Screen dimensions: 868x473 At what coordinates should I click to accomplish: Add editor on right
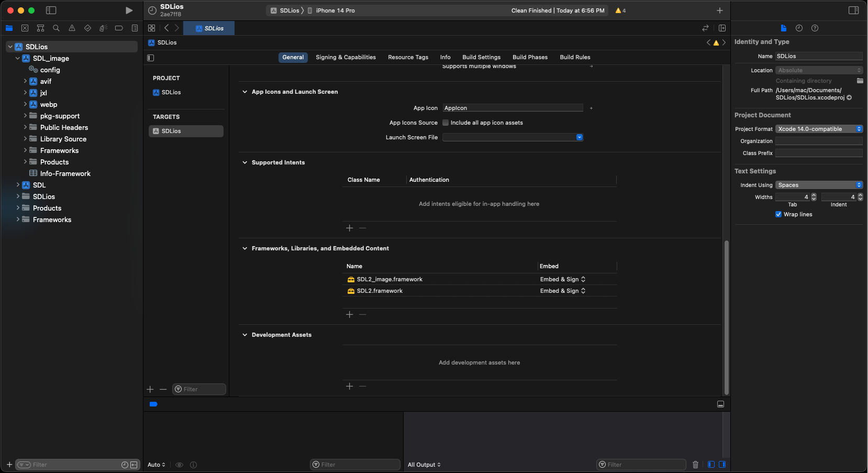(x=722, y=28)
